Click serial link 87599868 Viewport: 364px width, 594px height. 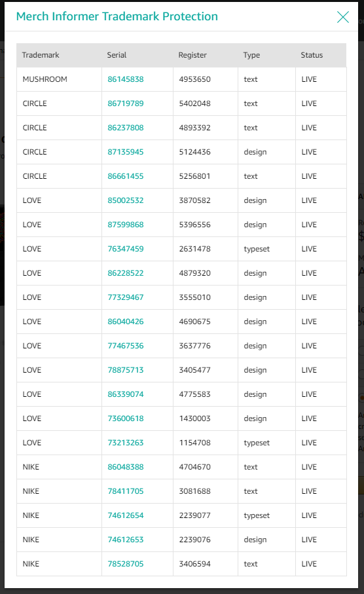126,225
